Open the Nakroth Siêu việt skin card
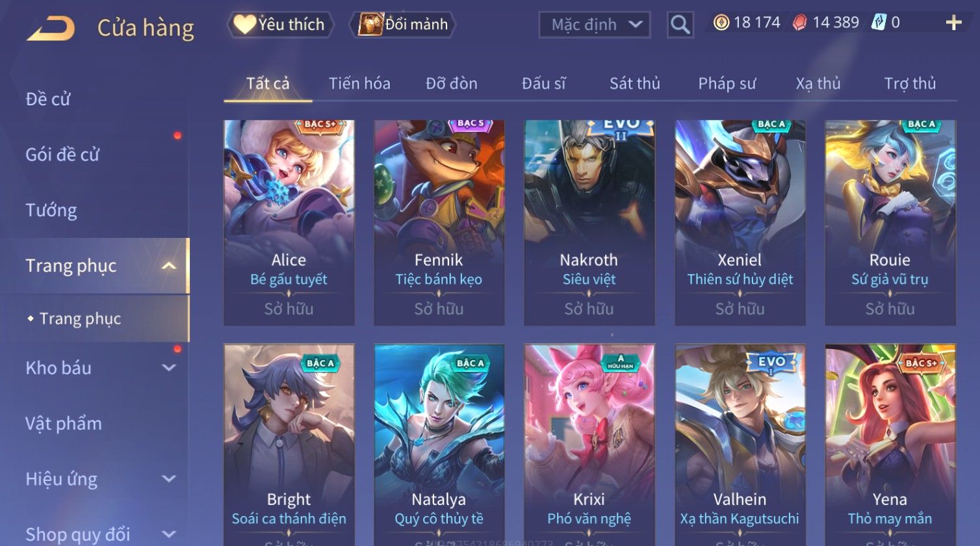Image resolution: width=980 pixels, height=546 pixels. 589,222
